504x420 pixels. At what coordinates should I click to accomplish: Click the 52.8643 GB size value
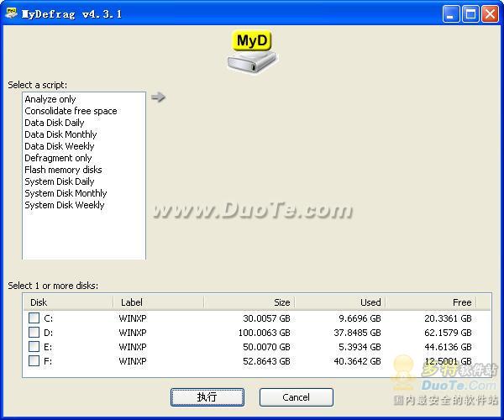coord(266,361)
